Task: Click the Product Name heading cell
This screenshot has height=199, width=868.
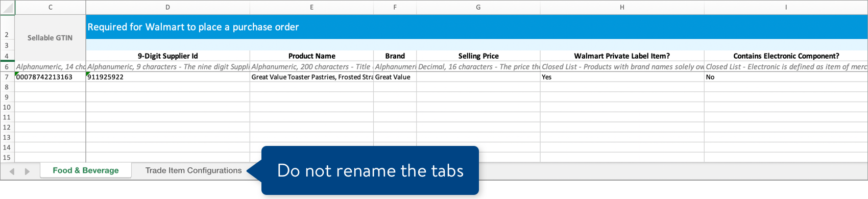Action: (x=311, y=56)
